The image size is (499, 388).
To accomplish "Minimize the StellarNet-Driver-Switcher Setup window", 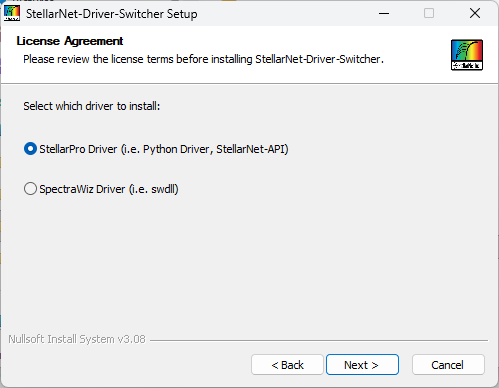I will [384, 13].
